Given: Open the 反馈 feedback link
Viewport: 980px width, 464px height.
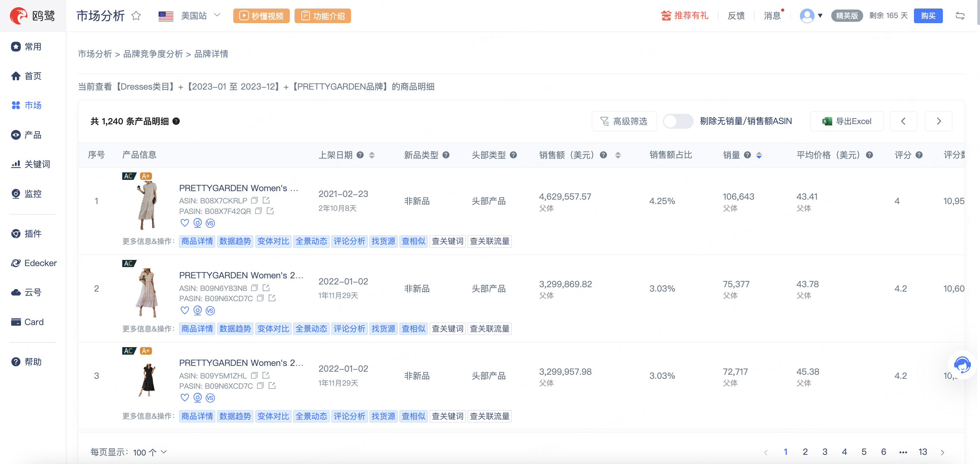Looking at the screenshot, I should pyautogui.click(x=736, y=16).
